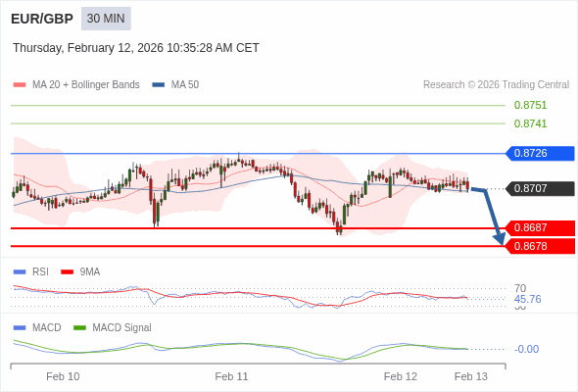This screenshot has width=578, height=392.
Task: Click the black 0.8707 current price tag
Action: pyautogui.click(x=540, y=188)
